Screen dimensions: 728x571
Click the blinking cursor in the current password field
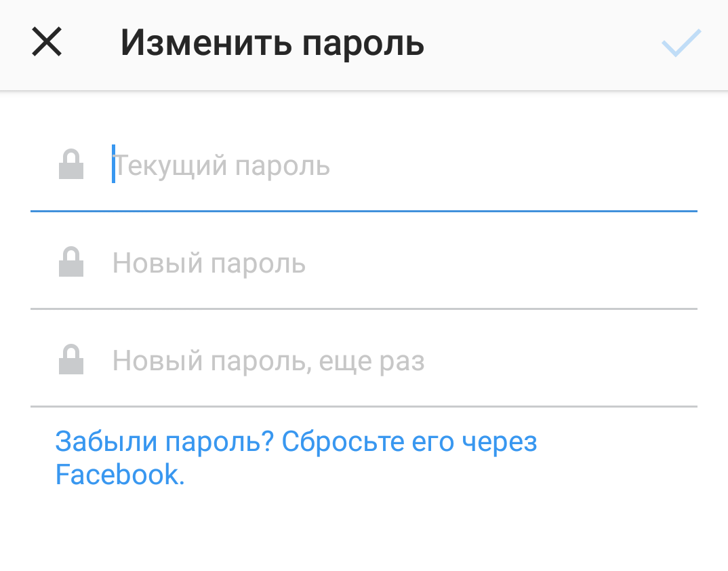[113, 164]
